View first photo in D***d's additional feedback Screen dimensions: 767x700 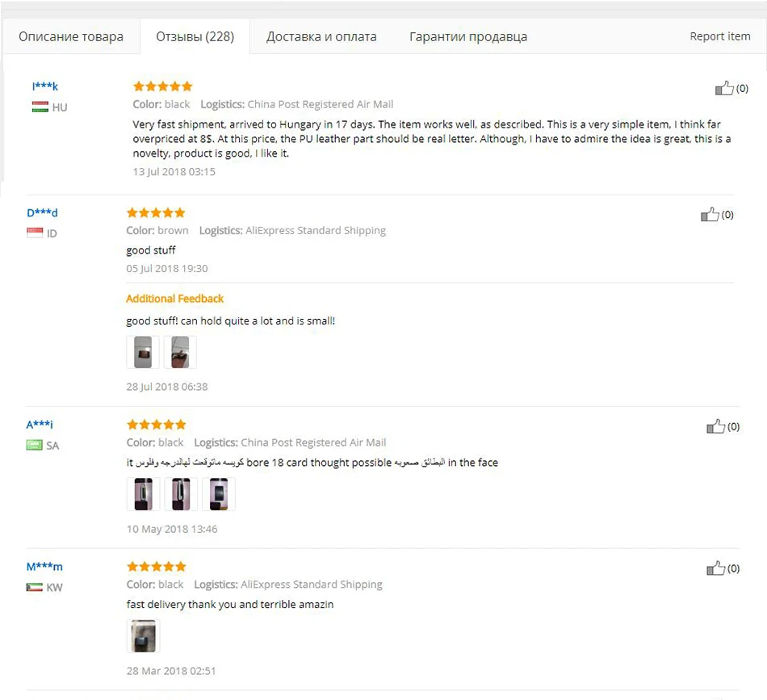click(143, 352)
